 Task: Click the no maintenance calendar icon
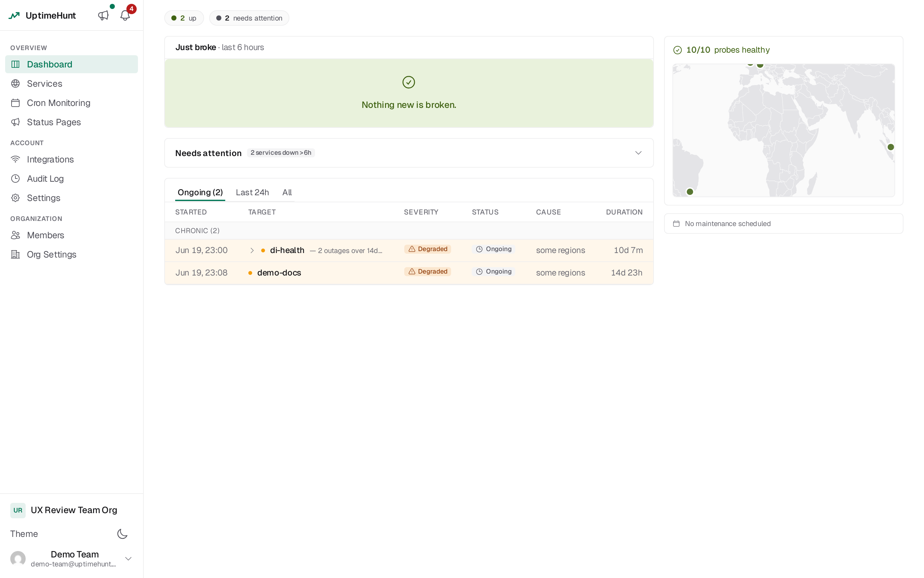pyautogui.click(x=676, y=223)
